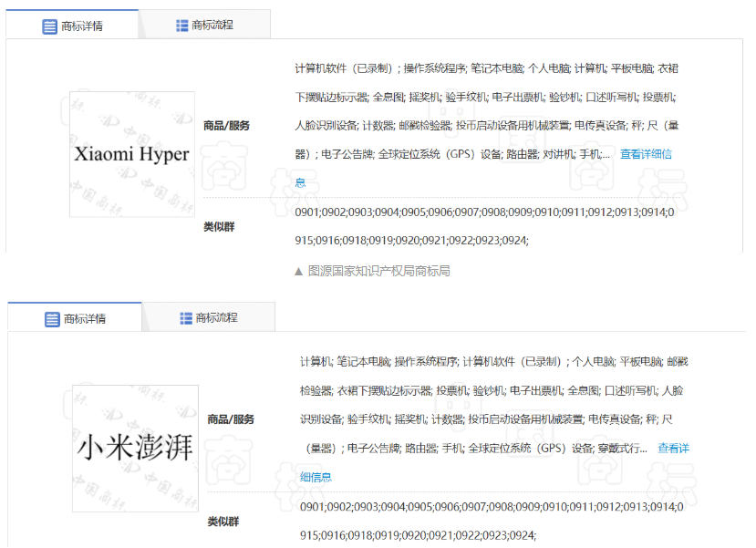This screenshot has height=548, width=756.
Task: Click the 图源国家知识产权局商标局 caption text
Action: [x=378, y=272]
